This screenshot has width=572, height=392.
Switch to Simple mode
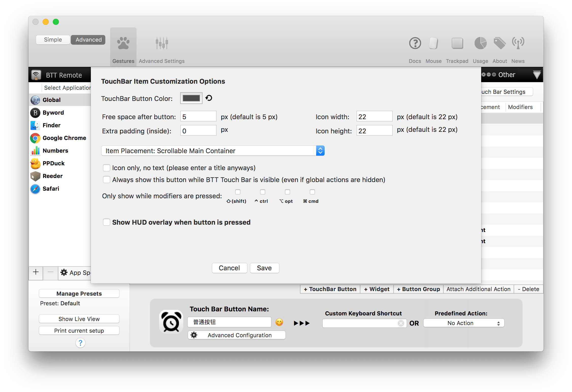pyautogui.click(x=53, y=40)
